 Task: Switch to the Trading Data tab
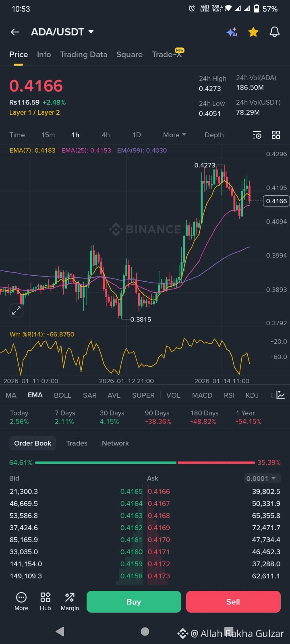84,54
